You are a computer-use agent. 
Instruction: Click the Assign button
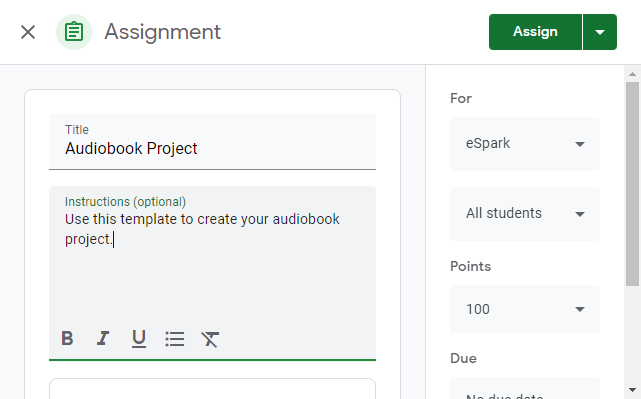coord(535,32)
